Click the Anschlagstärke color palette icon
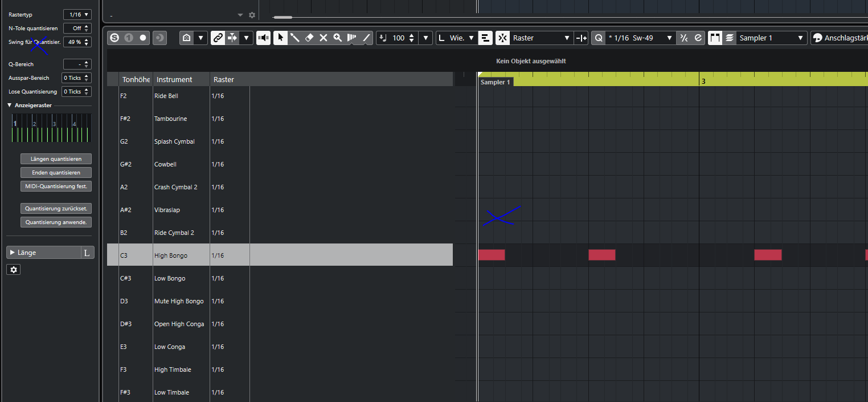Viewport: 868px width, 402px height. pyautogui.click(x=818, y=38)
